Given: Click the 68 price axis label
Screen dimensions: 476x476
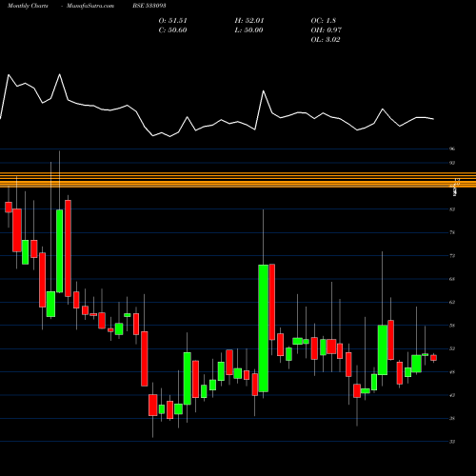Looking at the screenshot, I should point(452,279).
